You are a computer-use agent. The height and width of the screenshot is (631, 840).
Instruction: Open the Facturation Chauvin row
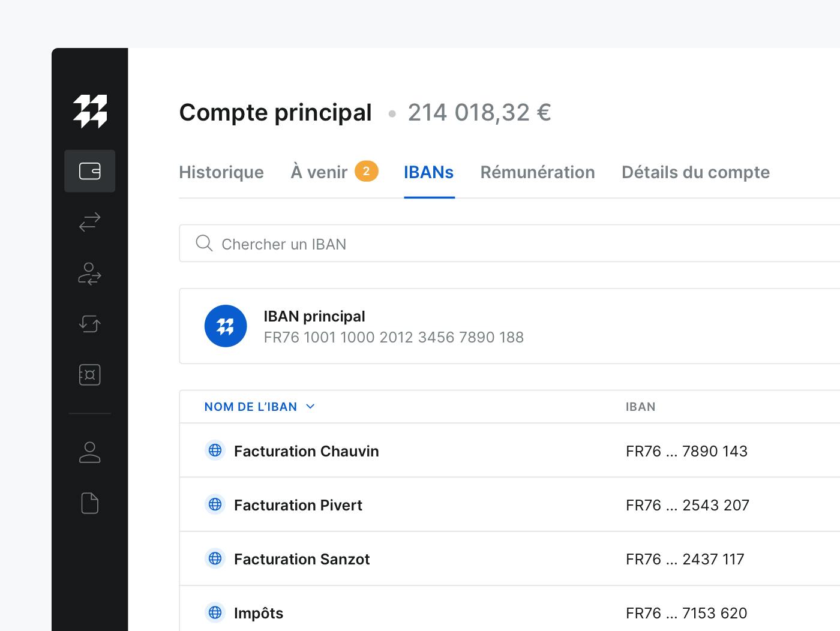click(x=509, y=450)
